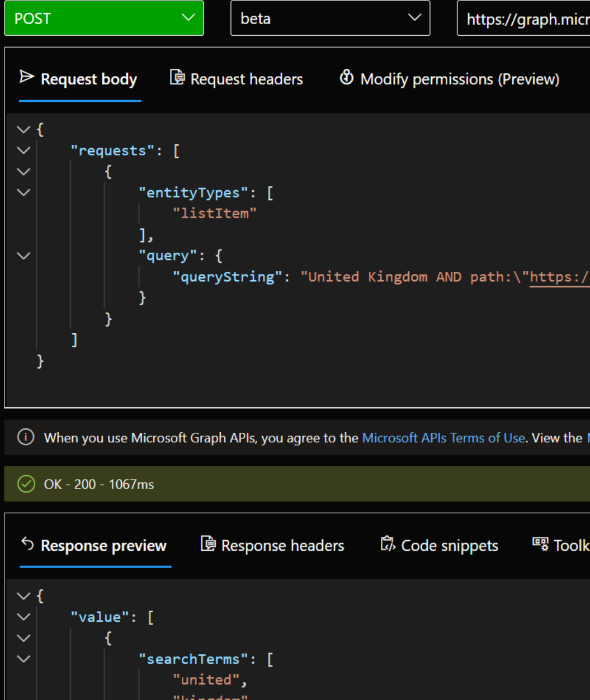
Task: Switch to the Code snippets tab
Action: (449, 546)
